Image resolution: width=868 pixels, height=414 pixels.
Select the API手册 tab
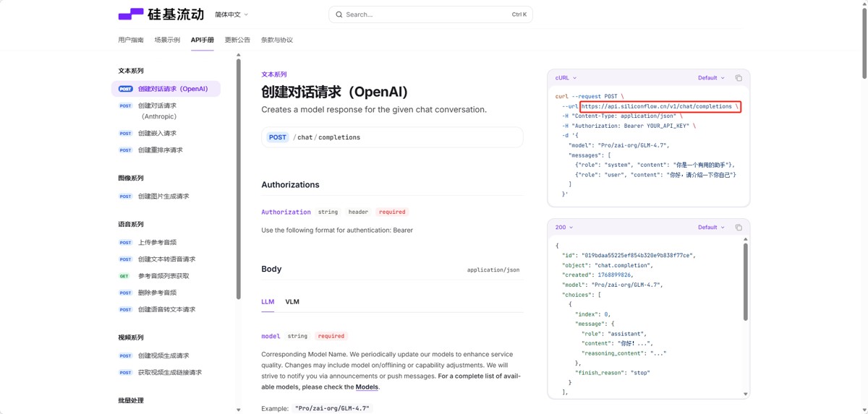pyautogui.click(x=203, y=40)
